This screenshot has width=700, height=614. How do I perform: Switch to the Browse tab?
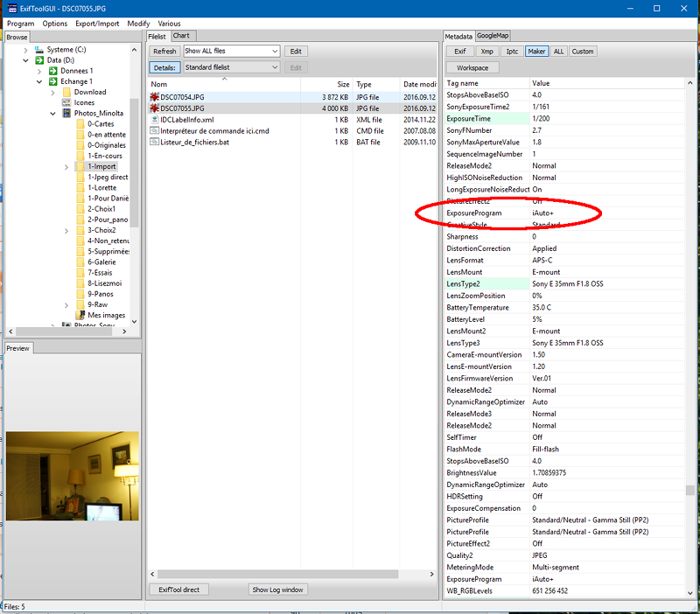pyautogui.click(x=17, y=37)
